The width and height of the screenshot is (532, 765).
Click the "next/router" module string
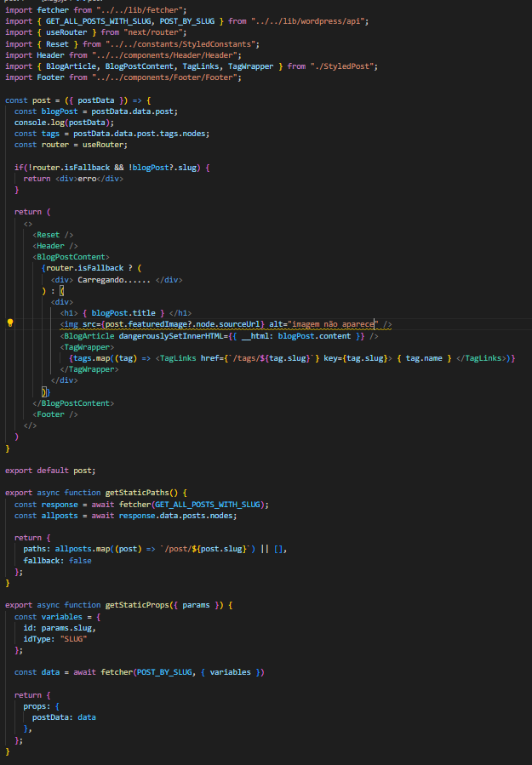(155, 32)
